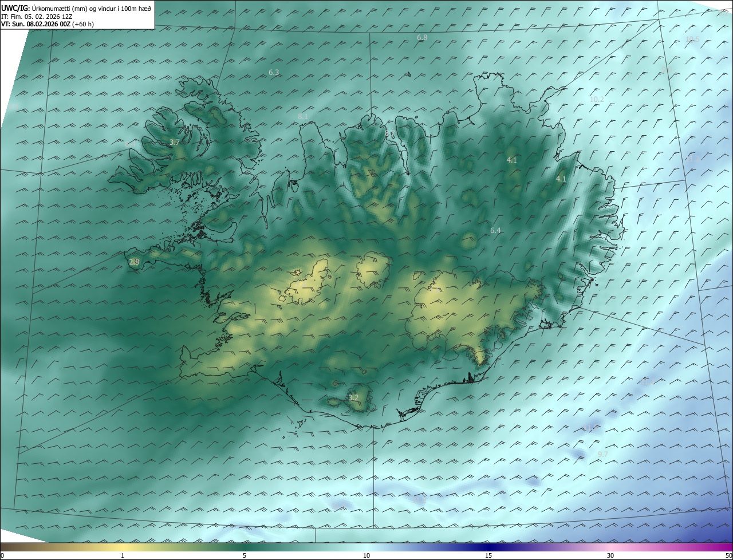Click the colorbar tick label 15
This screenshot has height=560, width=733.
488,555
